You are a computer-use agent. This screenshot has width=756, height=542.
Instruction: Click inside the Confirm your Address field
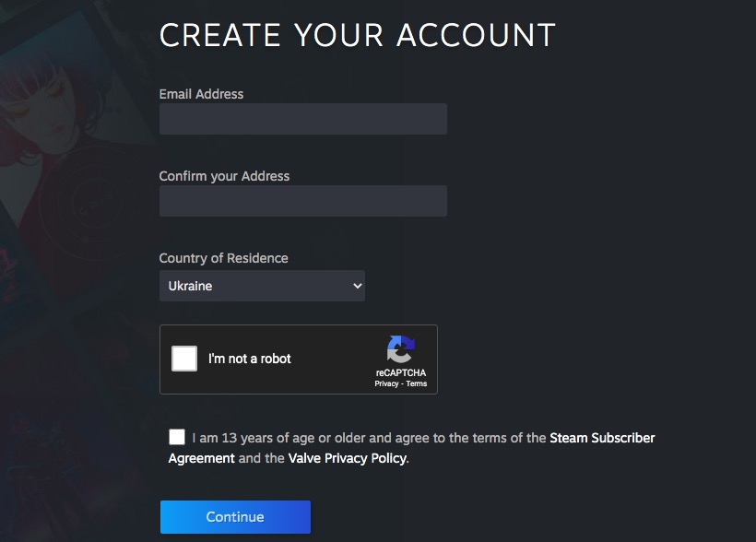(x=302, y=201)
